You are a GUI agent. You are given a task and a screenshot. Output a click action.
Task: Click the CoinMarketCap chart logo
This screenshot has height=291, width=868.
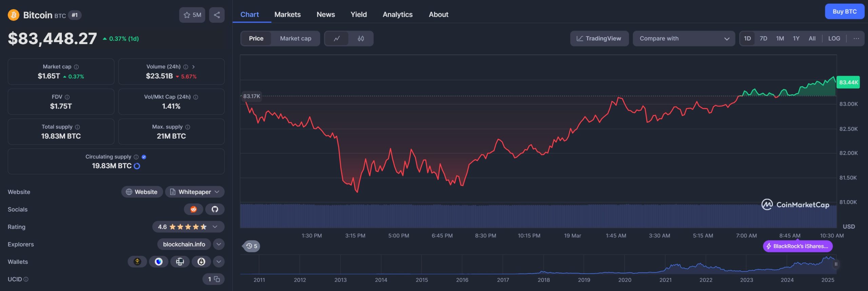click(x=795, y=205)
